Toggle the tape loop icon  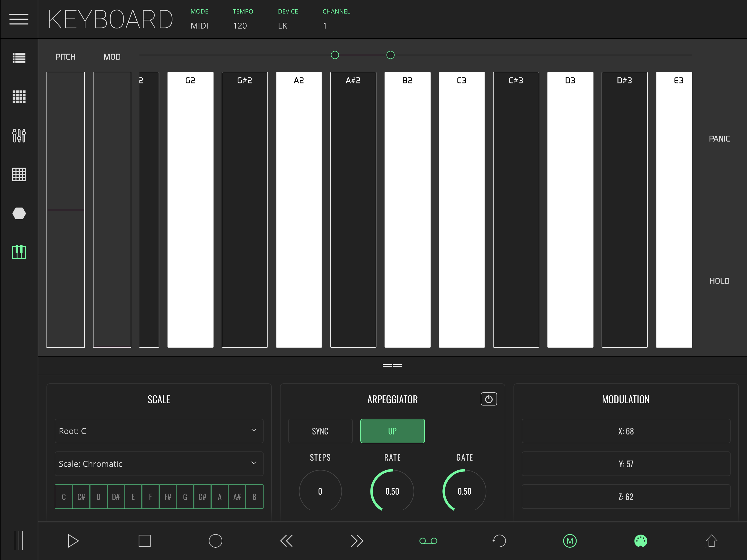pyautogui.click(x=428, y=541)
